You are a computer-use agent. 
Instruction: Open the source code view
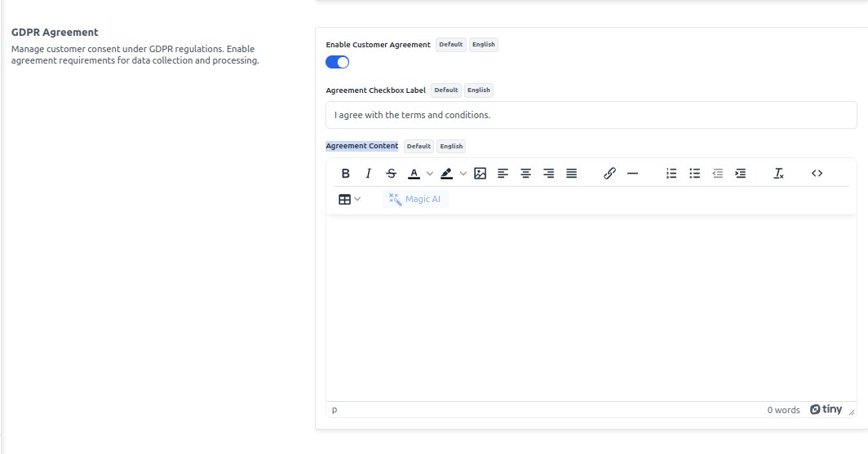point(817,174)
